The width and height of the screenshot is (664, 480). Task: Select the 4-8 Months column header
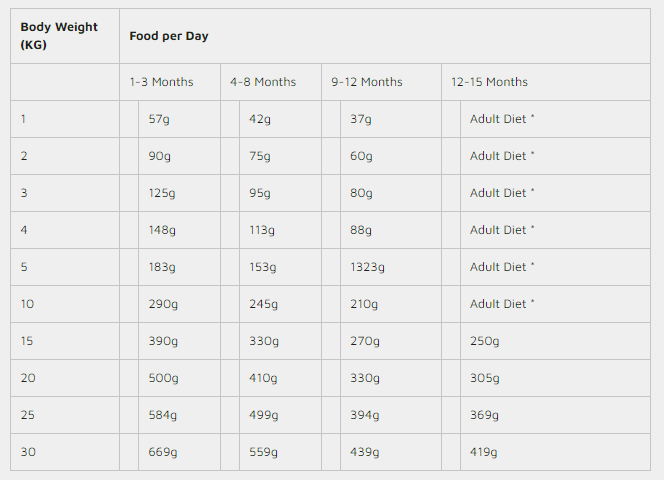click(263, 82)
